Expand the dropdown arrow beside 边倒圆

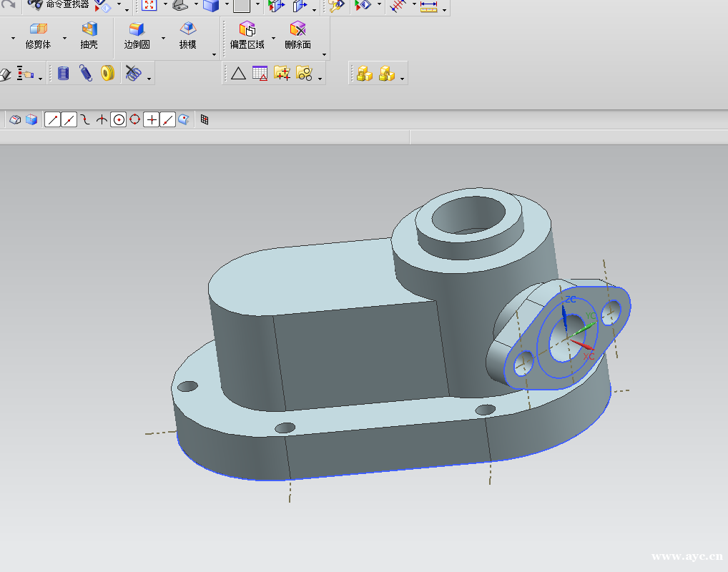(x=163, y=38)
